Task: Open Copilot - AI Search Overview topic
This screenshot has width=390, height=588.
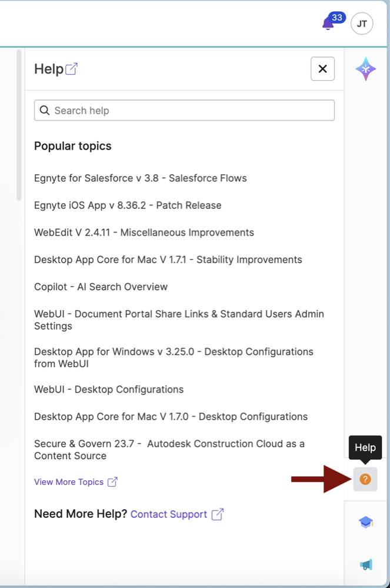Action: [101, 287]
